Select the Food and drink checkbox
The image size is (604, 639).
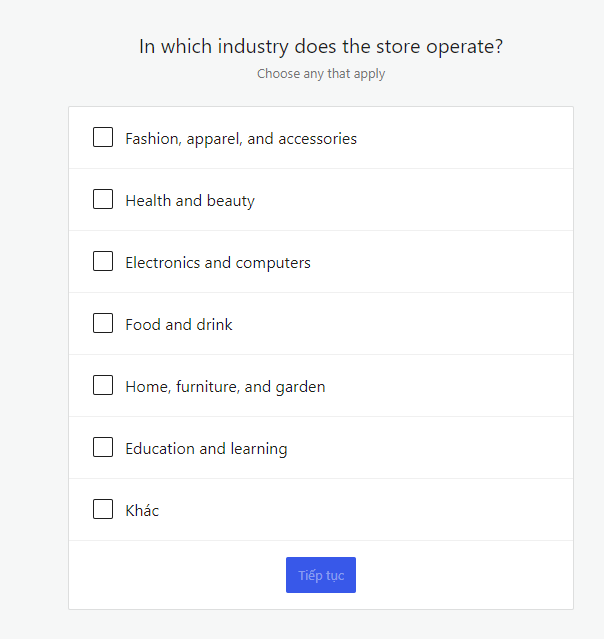(x=103, y=323)
